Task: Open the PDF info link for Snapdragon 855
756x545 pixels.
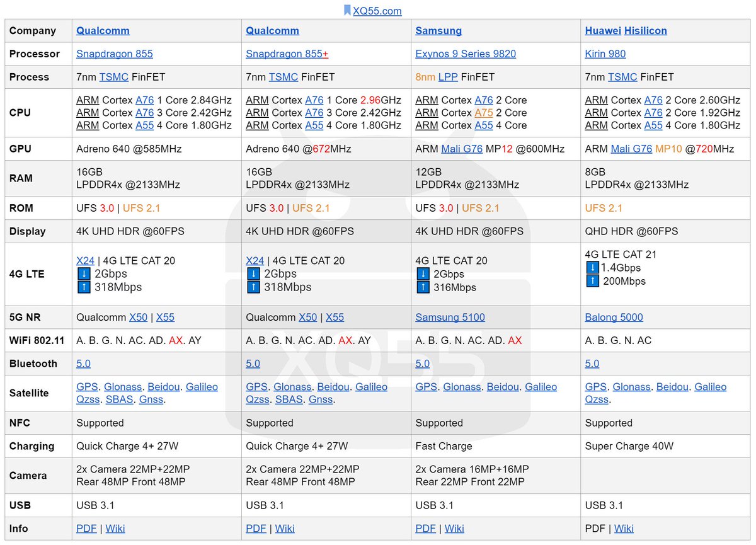Action: 86,529
